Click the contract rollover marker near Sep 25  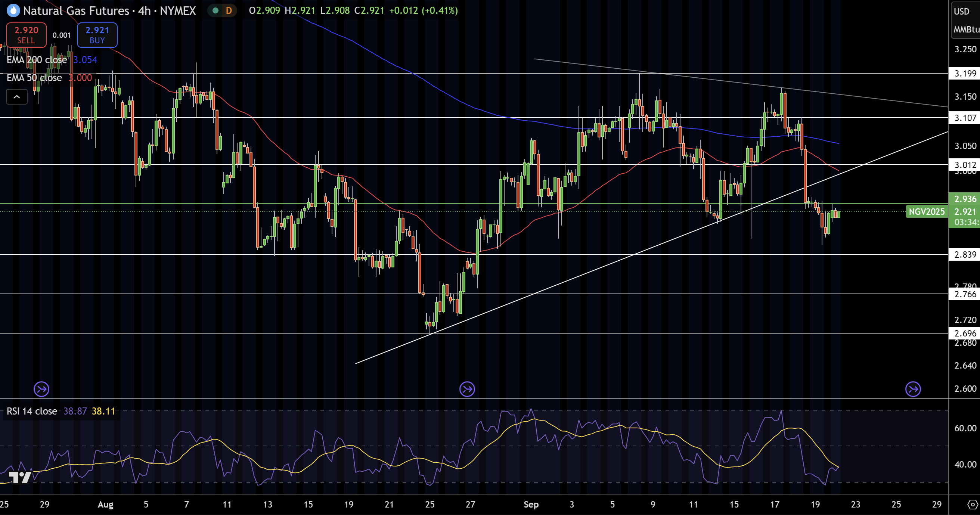914,389
